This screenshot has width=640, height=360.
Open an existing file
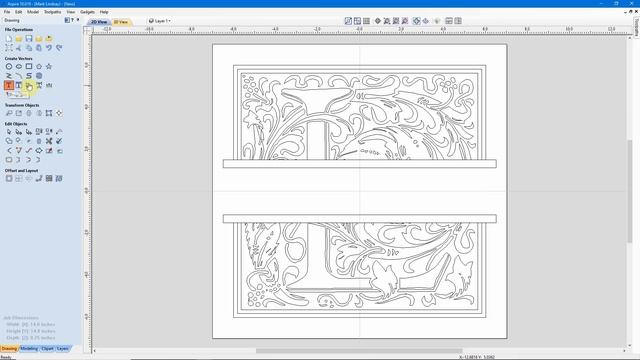19,39
